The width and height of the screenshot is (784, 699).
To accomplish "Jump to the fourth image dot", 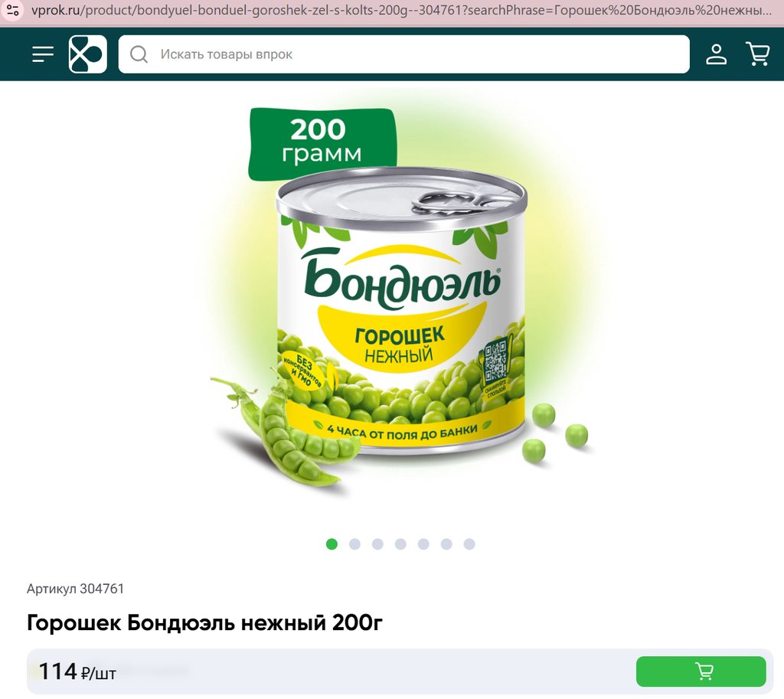I will click(x=400, y=544).
